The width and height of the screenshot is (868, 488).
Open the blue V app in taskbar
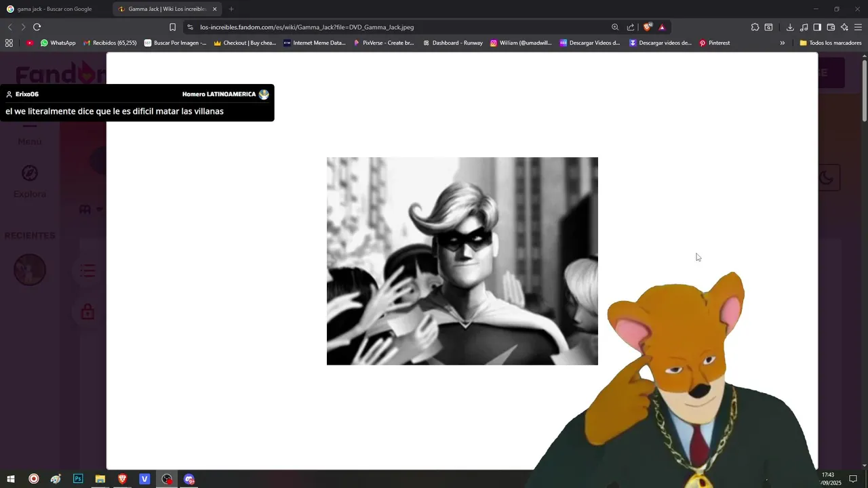click(x=144, y=479)
